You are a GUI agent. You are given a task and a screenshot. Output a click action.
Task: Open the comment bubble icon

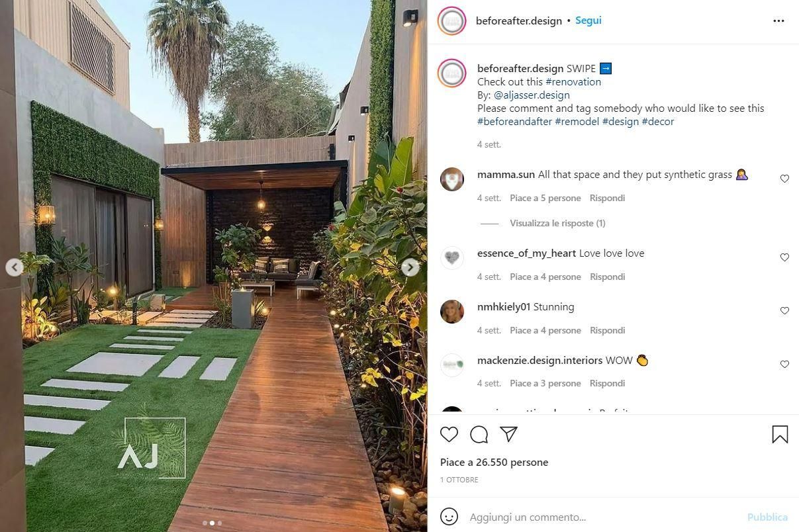point(479,434)
